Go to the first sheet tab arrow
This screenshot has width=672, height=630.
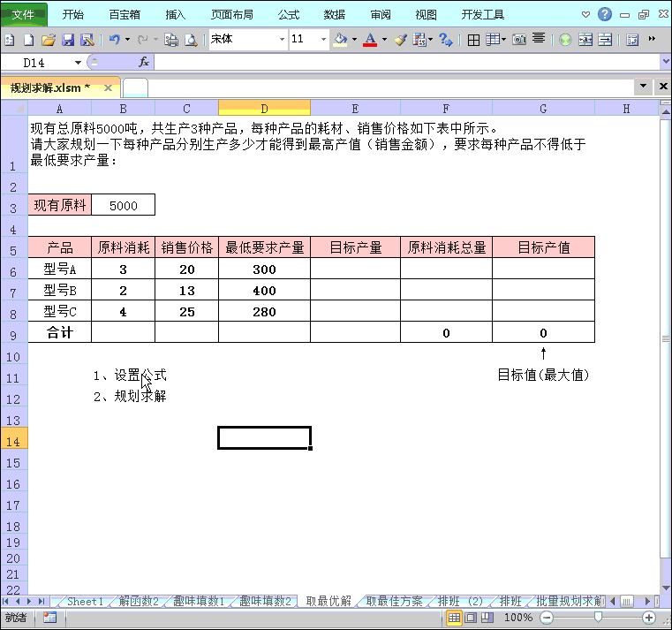tap(5, 601)
